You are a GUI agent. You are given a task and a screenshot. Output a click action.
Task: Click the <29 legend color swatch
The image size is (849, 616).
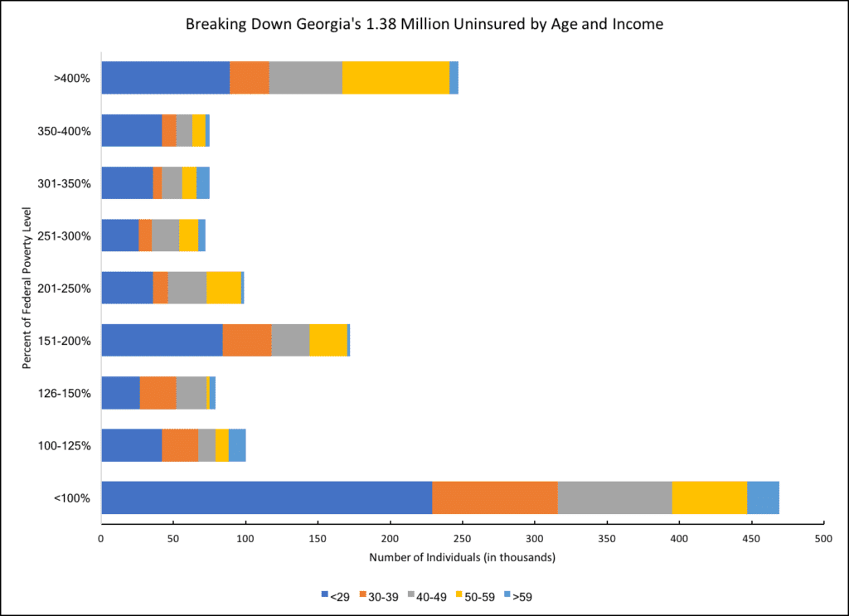coord(324,595)
